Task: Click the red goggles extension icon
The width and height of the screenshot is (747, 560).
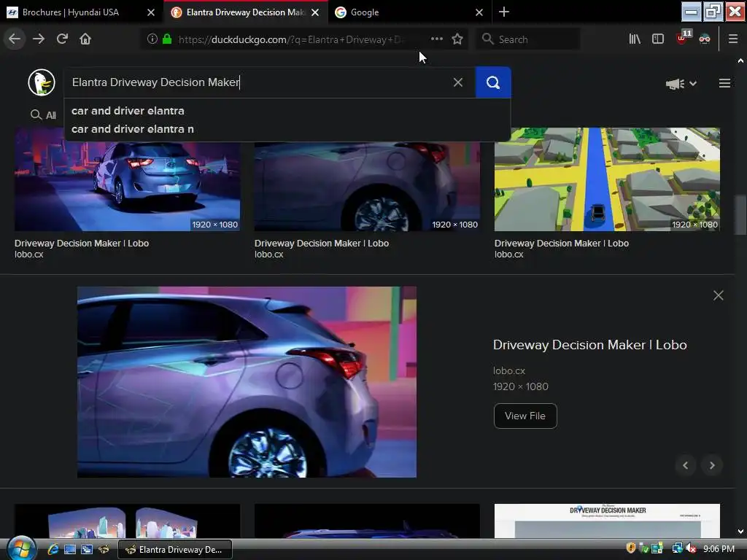Action: 705,39
